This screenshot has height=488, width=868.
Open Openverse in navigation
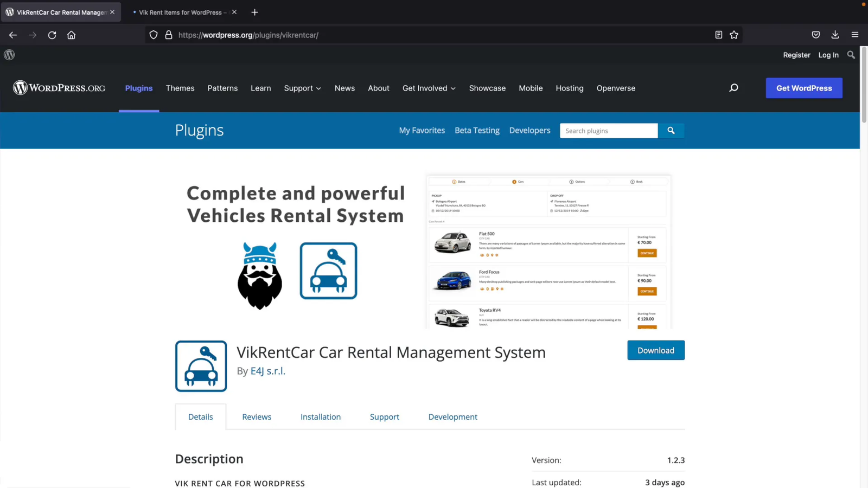coord(616,88)
